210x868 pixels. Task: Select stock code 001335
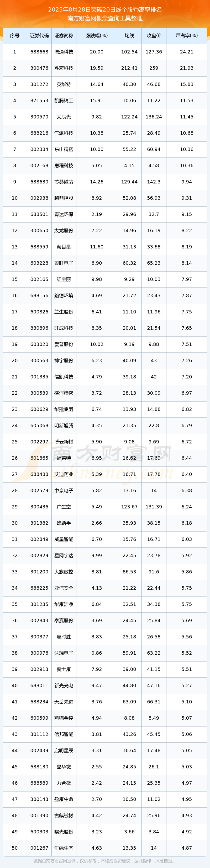(39, 377)
